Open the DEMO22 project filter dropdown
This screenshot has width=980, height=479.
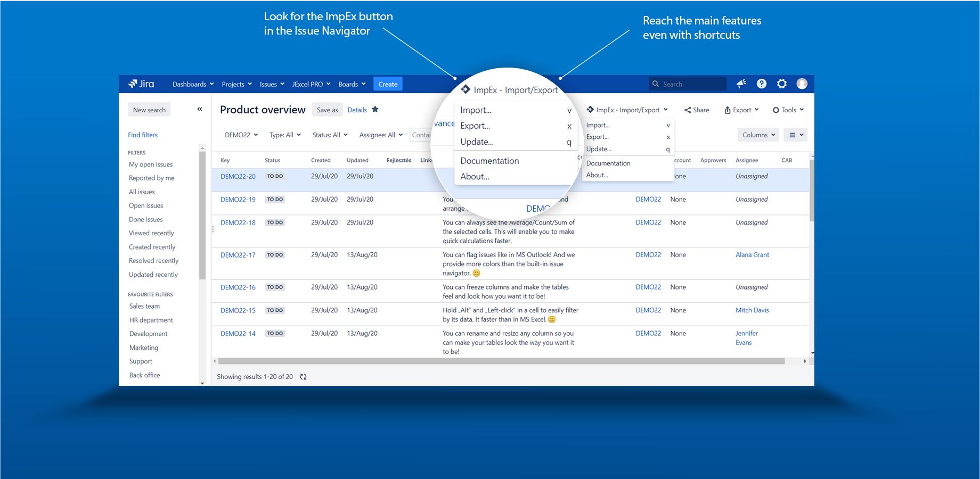coord(241,135)
